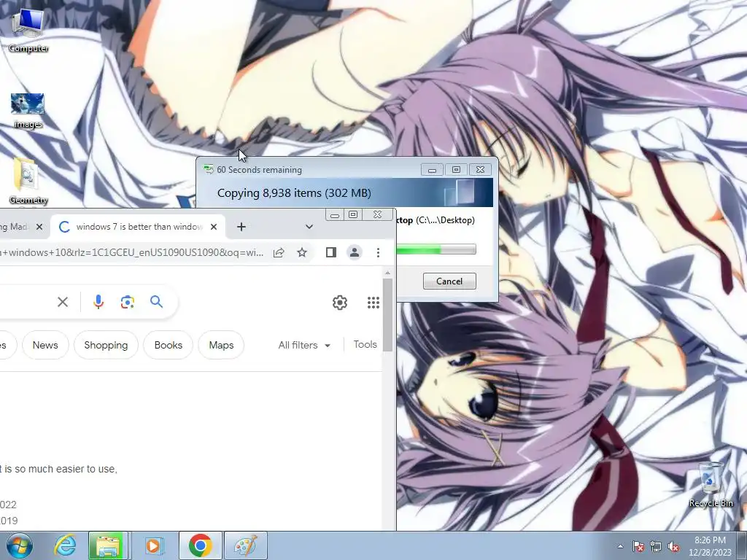The height and width of the screenshot is (560, 747).
Task: Toggle Chrome side panel
Action: (331, 252)
